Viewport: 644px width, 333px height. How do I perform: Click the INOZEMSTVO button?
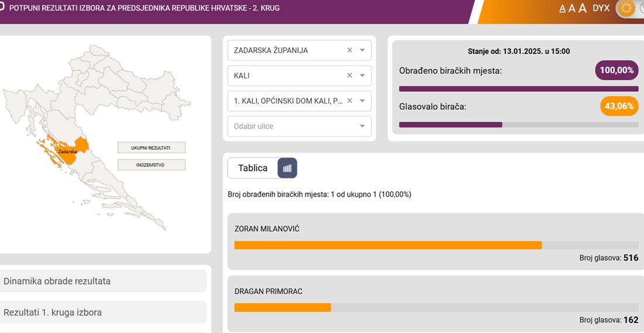(x=151, y=165)
